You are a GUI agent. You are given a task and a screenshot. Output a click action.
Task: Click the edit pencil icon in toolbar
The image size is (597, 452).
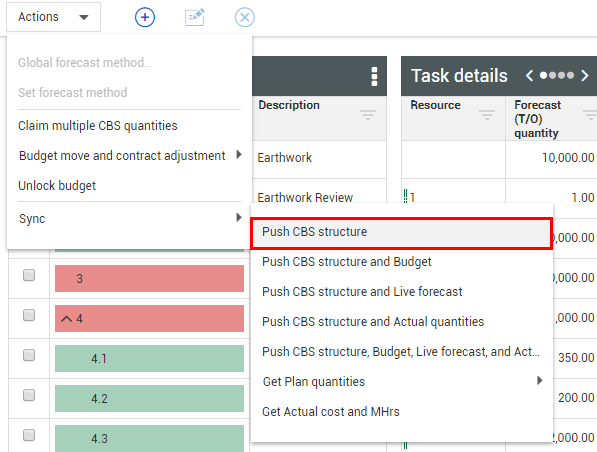pyautogui.click(x=195, y=17)
